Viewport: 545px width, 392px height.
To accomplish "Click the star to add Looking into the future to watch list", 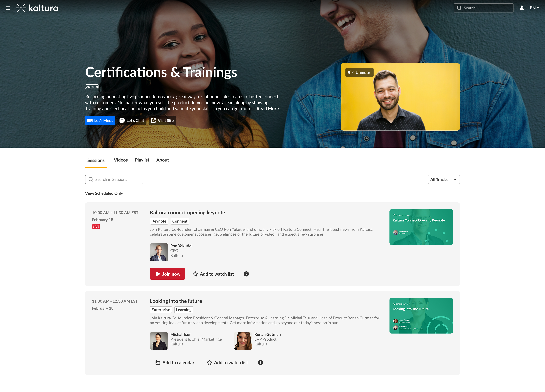I will 209,362.
